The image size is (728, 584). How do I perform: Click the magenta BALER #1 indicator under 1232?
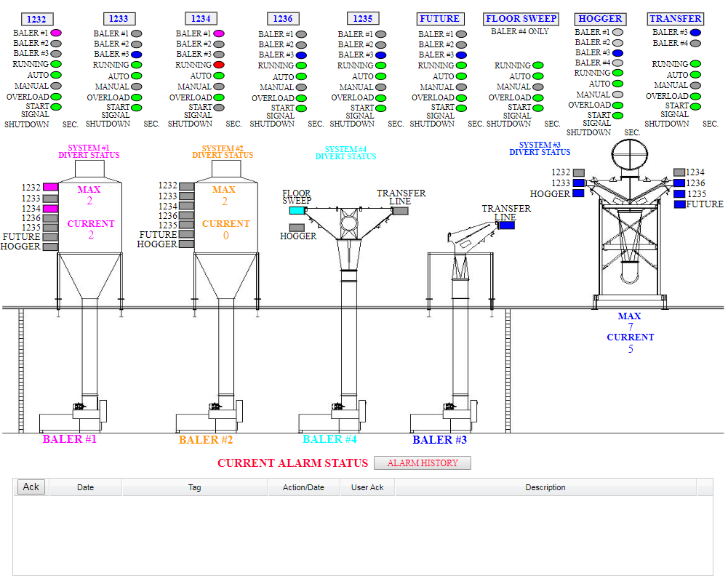[56, 33]
